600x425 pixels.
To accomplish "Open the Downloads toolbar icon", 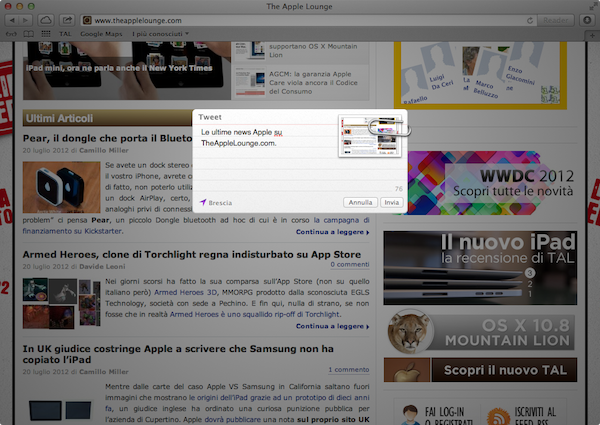I will click(x=587, y=20).
